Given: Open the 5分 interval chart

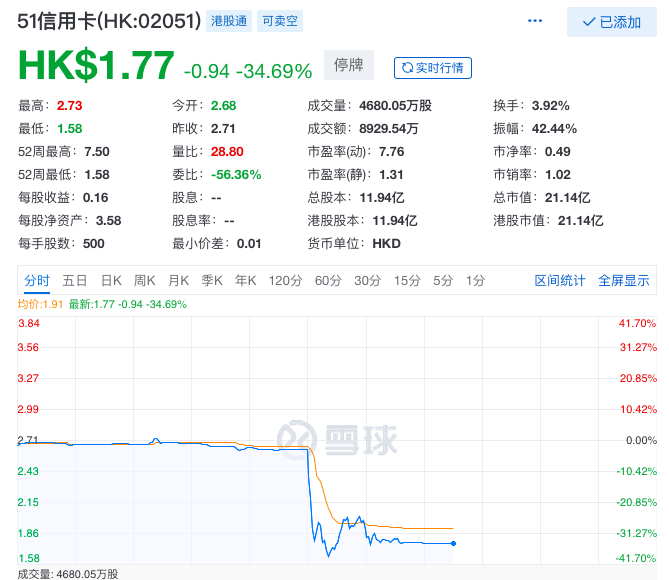Looking at the screenshot, I should [x=443, y=280].
